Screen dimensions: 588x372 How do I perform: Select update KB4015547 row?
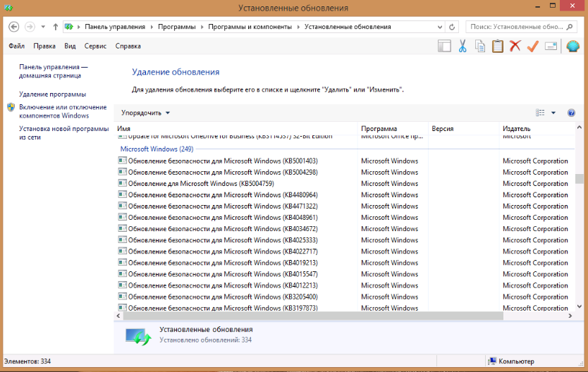[344, 274]
